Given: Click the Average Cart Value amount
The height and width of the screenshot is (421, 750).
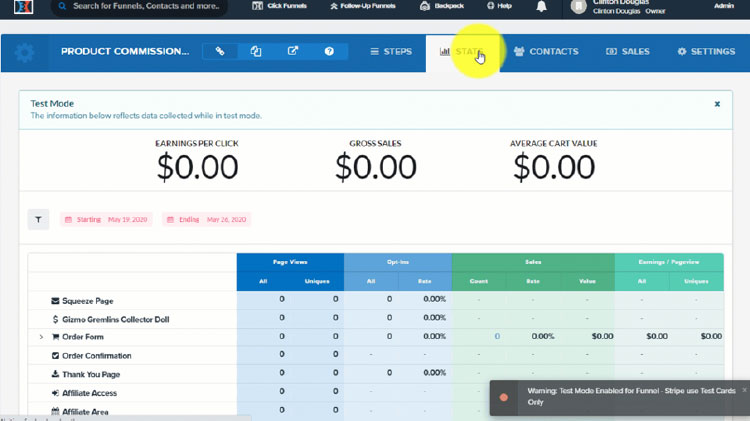Looking at the screenshot, I should pyautogui.click(x=554, y=167).
